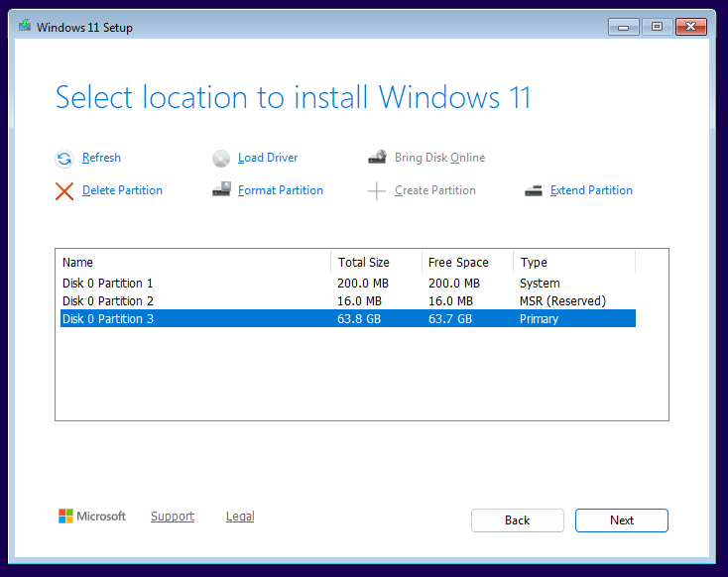Click the Delete Partition link
The width and height of the screenshot is (728, 577).
(x=123, y=190)
